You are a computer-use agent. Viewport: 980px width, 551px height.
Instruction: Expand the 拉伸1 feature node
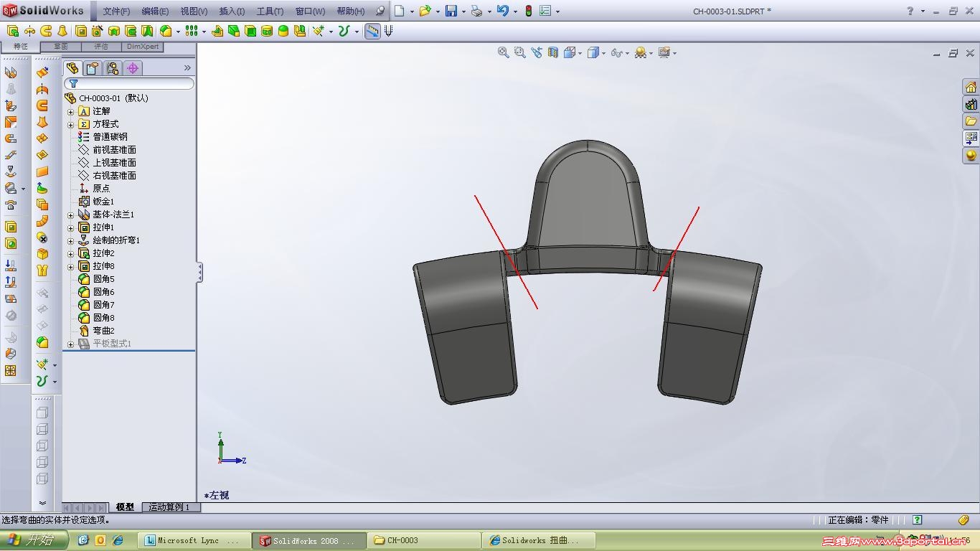coord(71,227)
